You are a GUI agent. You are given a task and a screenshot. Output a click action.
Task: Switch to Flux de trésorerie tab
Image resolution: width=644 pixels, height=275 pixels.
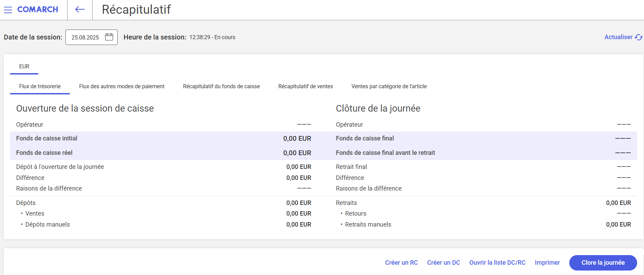coord(40,87)
